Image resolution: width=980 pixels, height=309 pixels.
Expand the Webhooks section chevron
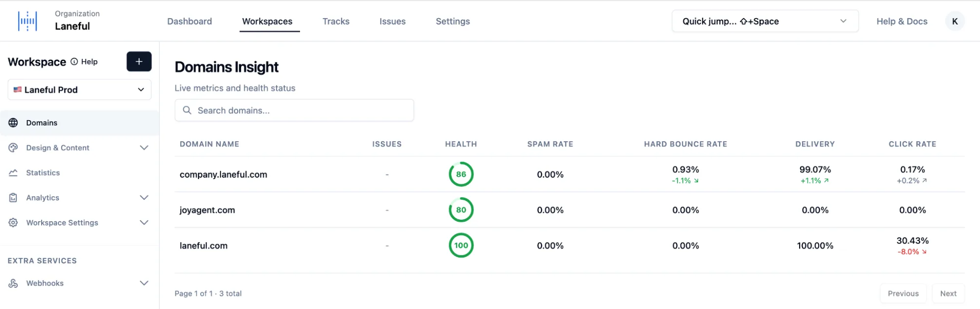coord(144,283)
